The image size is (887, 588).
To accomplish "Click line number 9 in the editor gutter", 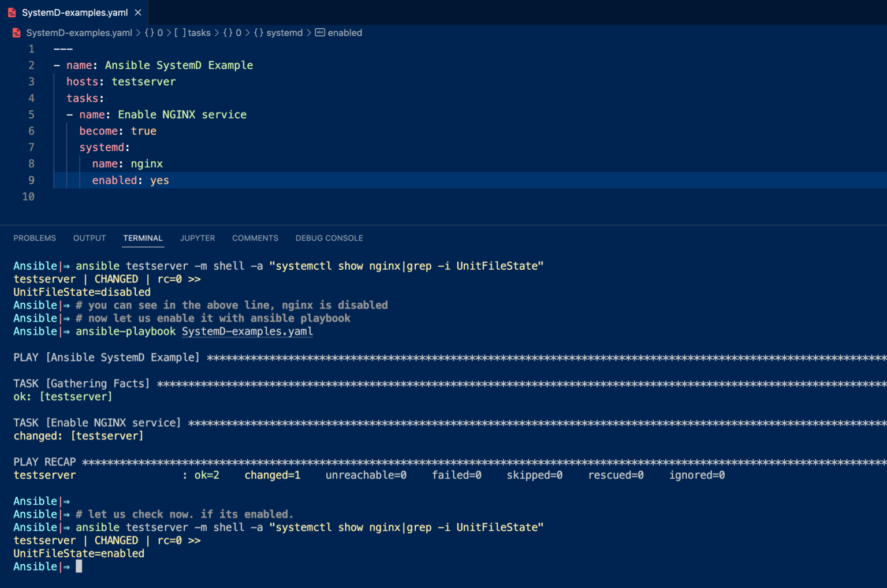I will (x=31, y=180).
